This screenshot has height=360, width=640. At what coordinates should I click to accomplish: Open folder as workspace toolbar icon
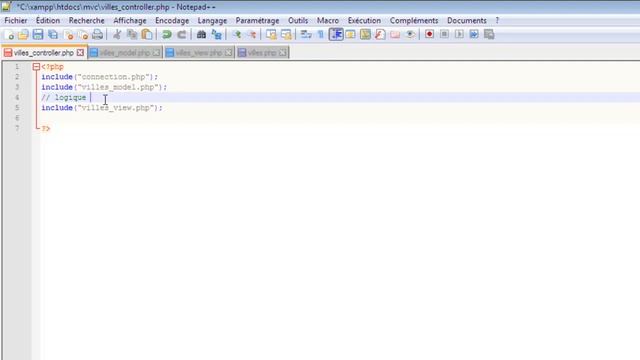click(395, 35)
